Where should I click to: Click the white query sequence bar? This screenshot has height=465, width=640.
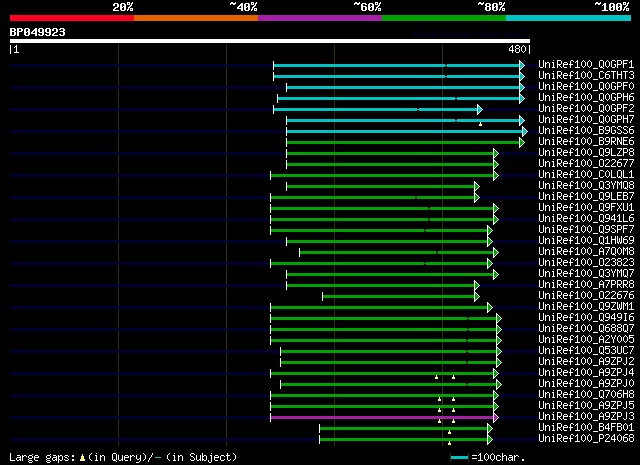pos(270,41)
